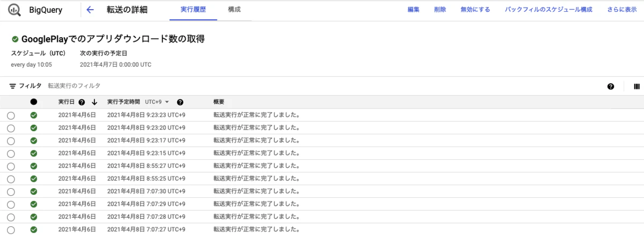Click the schedule value every day 10:05
This screenshot has height=235, width=644.
[32, 65]
